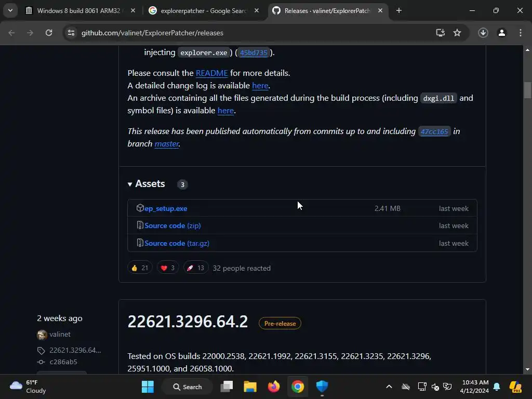Viewport: 532px width, 399px height.
Task: Open Chrome downloads icon
Action: [483, 33]
